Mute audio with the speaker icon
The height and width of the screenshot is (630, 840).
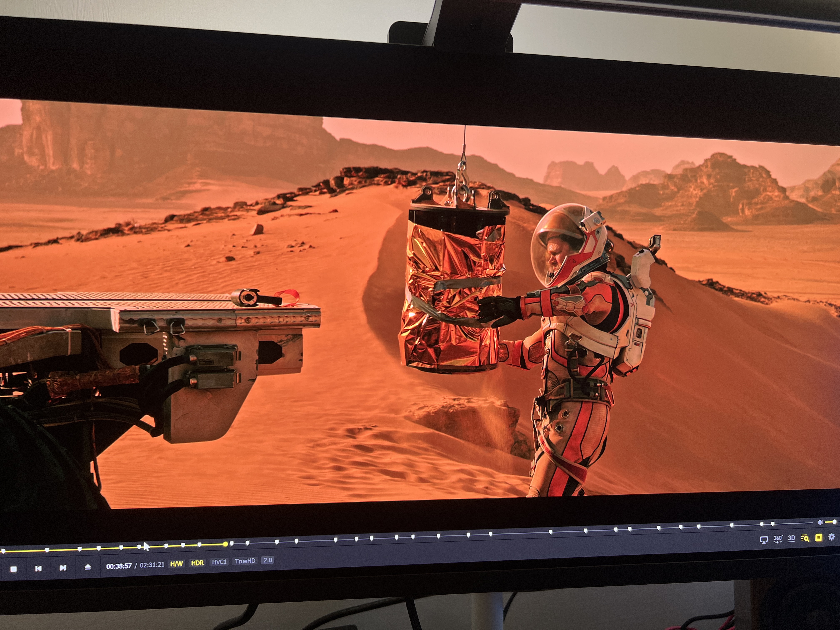pyautogui.click(x=820, y=522)
